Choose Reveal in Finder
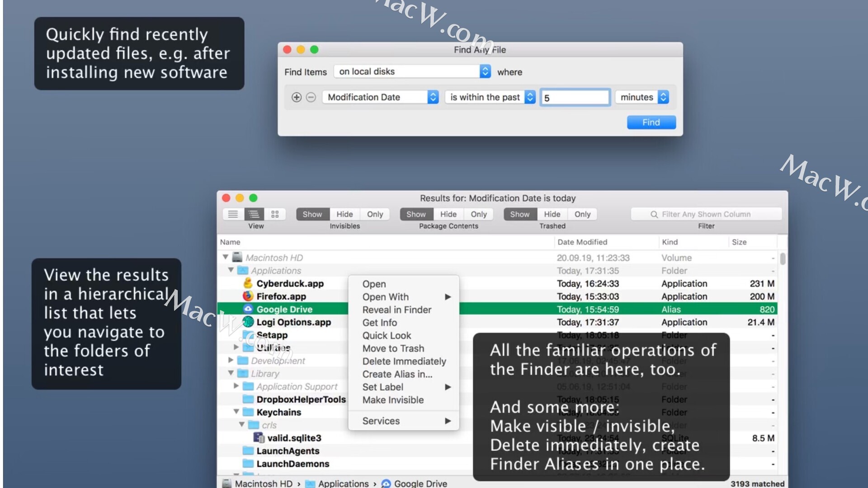 click(404, 310)
